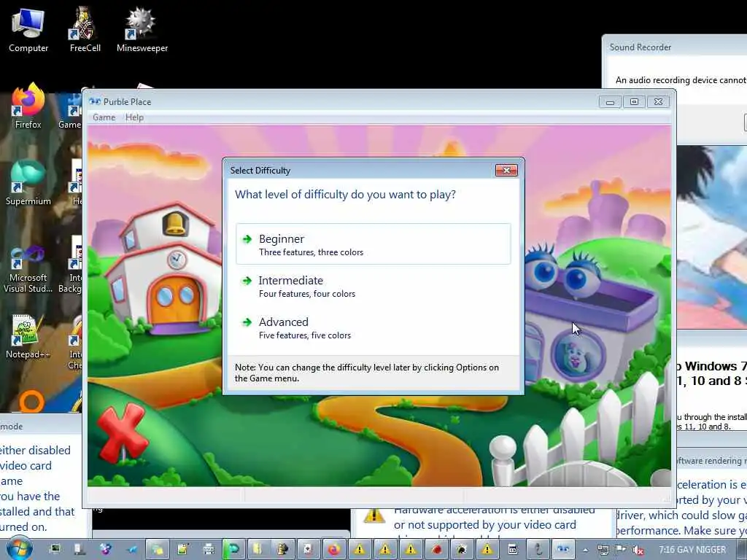This screenshot has width=747, height=560.
Task: Click the muted volume tray icon
Action: pos(638,550)
